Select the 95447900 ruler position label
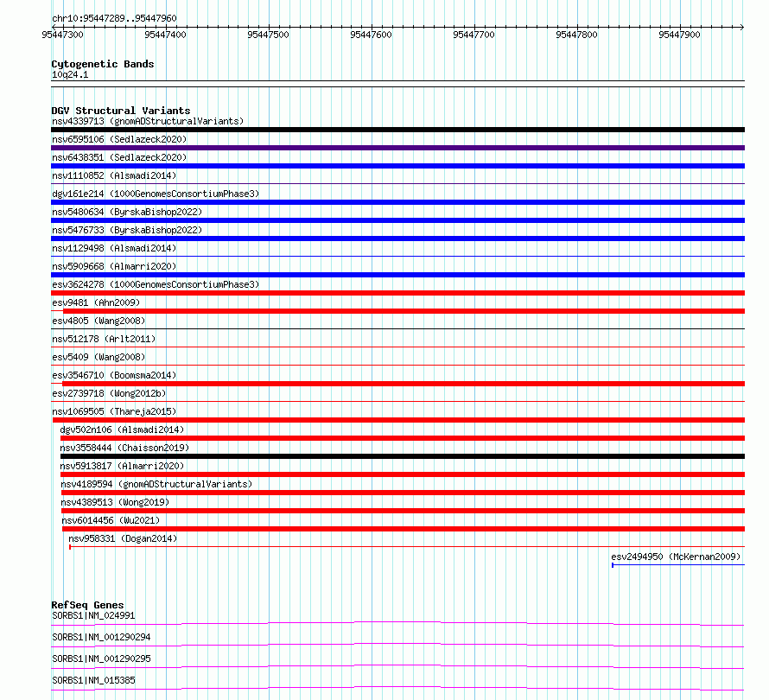Screen dimensions: 769x700 [x=679, y=35]
